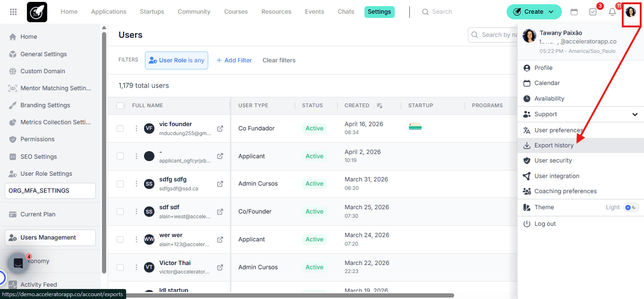Check the box for Victor Thai

pyautogui.click(x=120, y=267)
